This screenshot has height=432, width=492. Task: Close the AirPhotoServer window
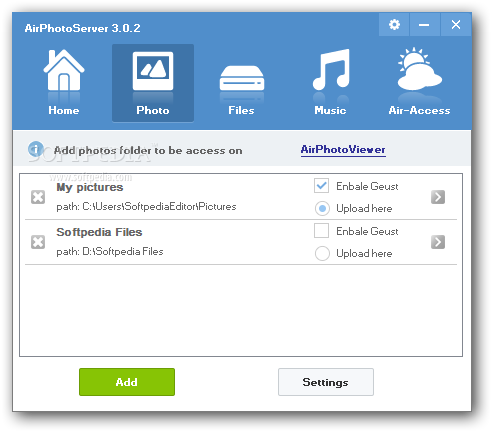(x=456, y=25)
